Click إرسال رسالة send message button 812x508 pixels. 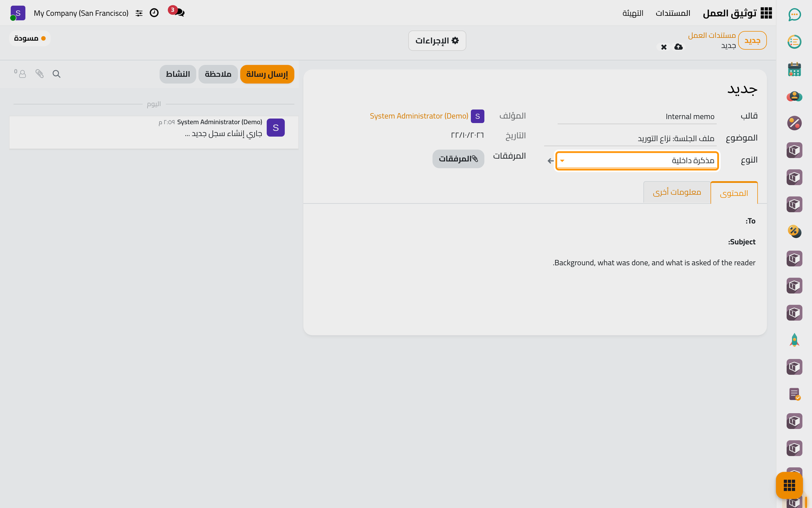pos(267,74)
